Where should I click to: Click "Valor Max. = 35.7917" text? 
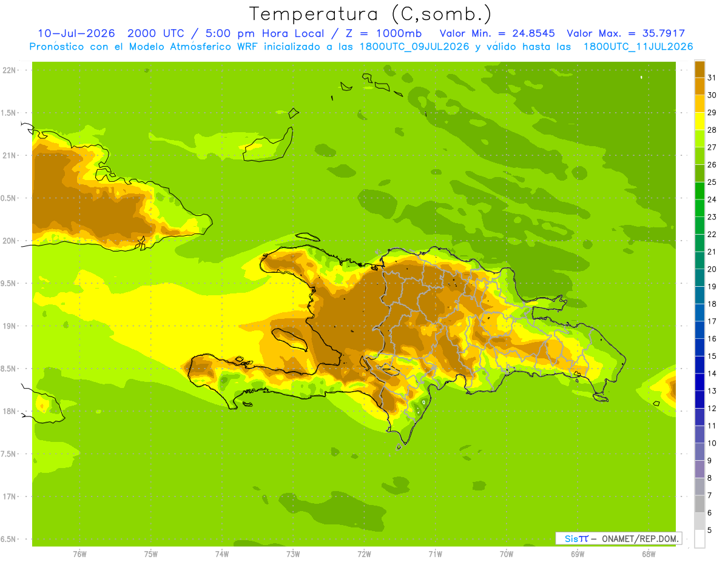[x=626, y=33]
